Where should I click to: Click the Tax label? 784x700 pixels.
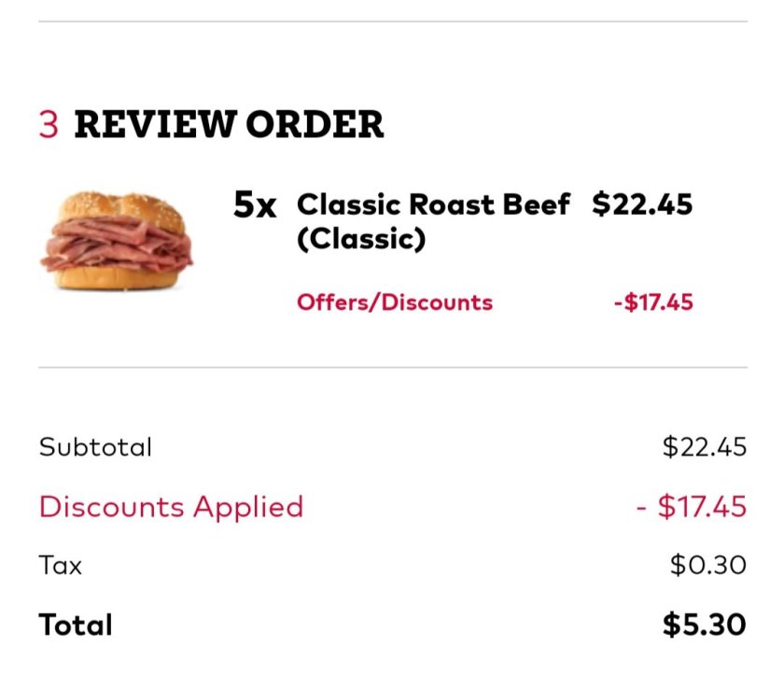click(61, 566)
